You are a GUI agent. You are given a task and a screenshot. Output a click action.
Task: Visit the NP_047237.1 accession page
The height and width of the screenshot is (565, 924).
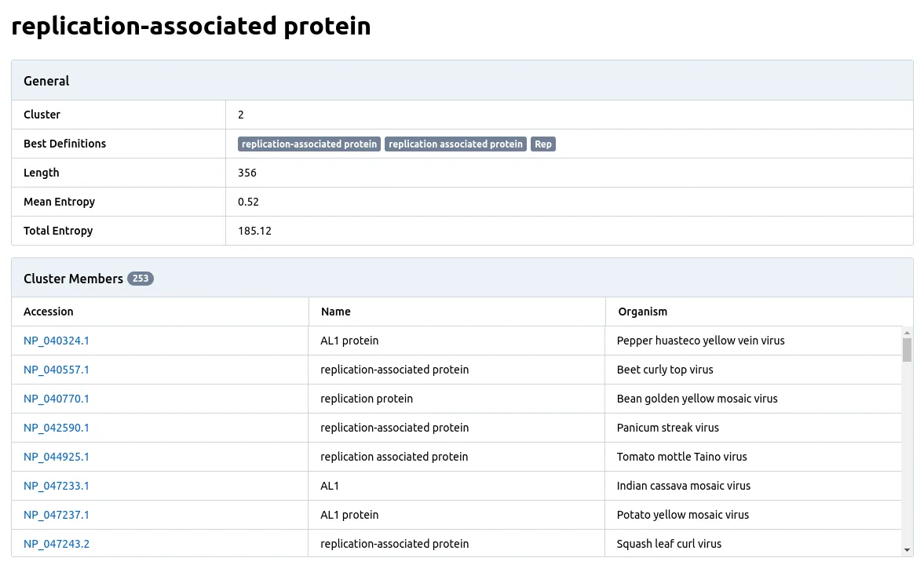[57, 515]
